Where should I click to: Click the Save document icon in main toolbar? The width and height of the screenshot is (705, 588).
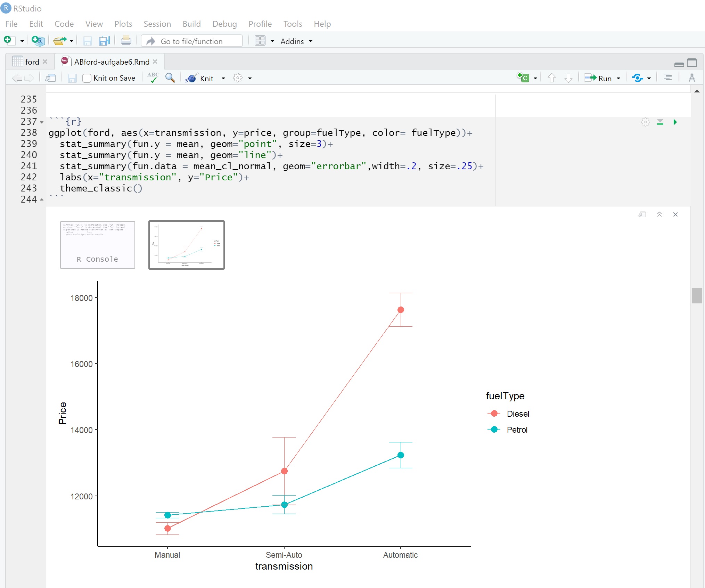(87, 41)
